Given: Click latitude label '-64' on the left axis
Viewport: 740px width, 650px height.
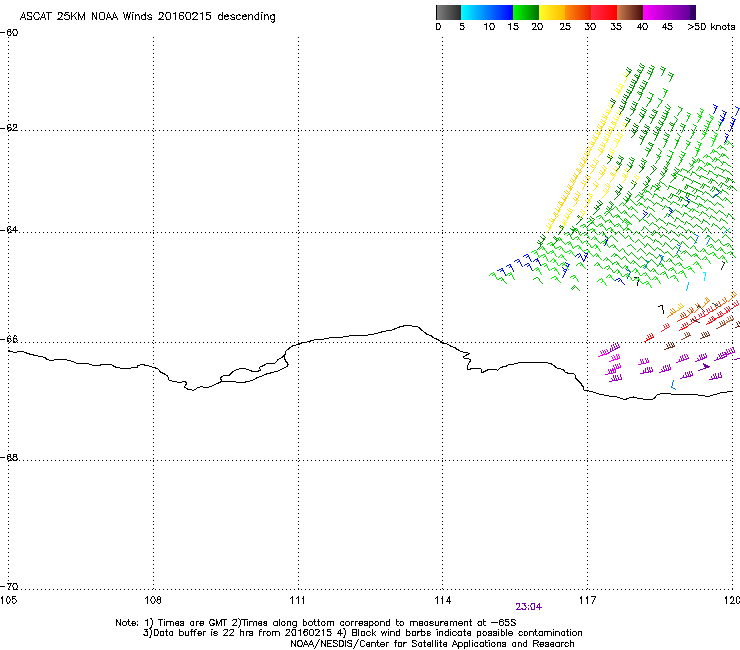Looking at the screenshot, I should coord(9,230).
